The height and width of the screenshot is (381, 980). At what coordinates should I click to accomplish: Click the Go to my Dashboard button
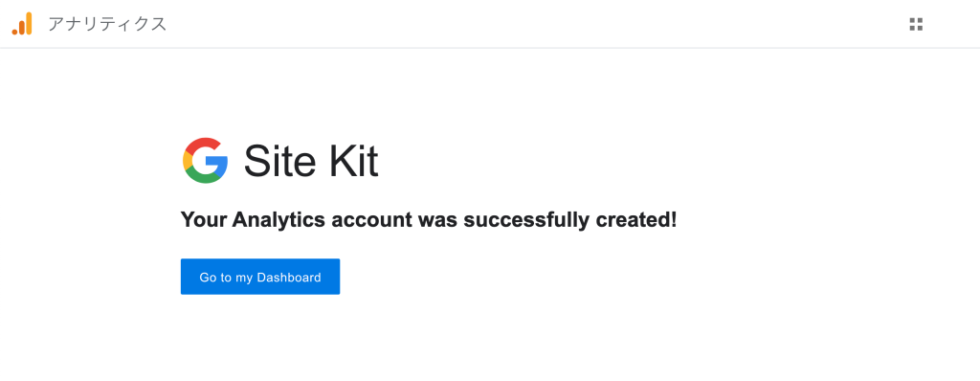coord(260,277)
